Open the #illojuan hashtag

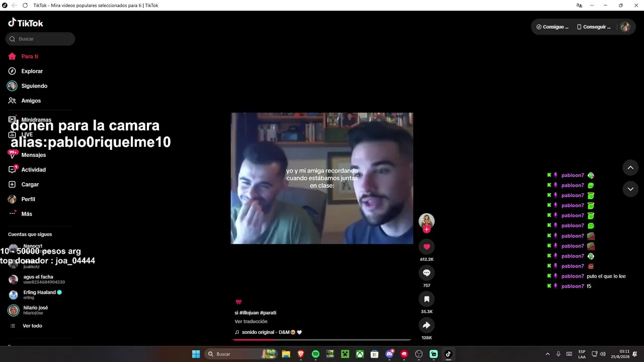point(249,313)
